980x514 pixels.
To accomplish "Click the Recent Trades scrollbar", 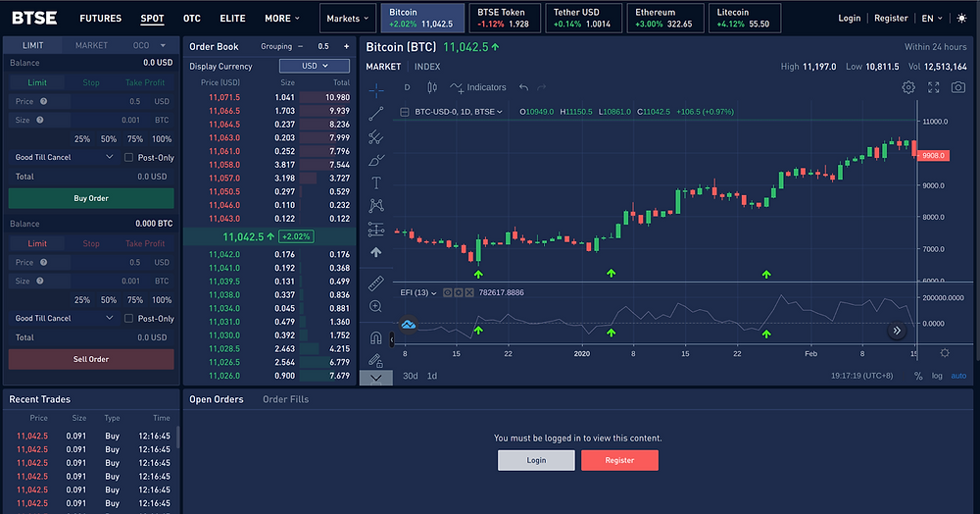I will [177, 437].
